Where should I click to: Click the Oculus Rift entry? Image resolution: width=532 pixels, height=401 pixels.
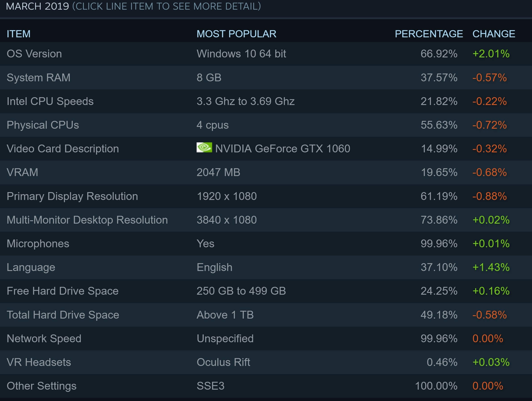[223, 362]
